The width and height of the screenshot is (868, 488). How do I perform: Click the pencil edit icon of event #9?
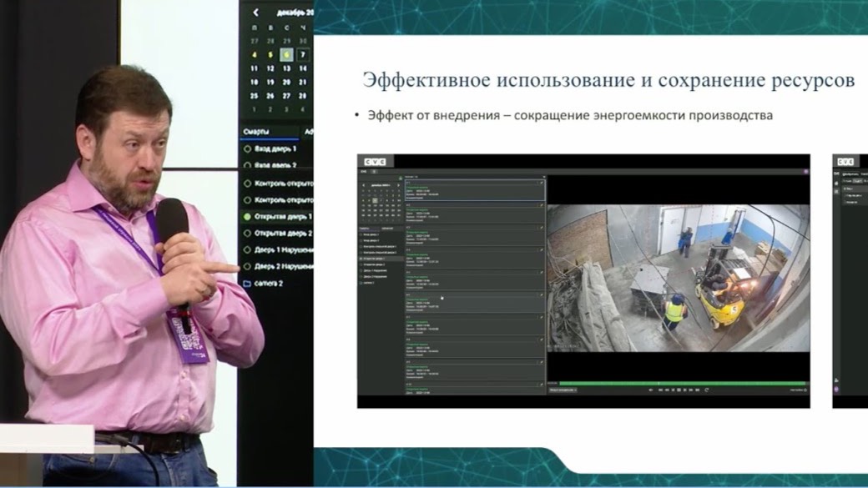[x=542, y=362]
